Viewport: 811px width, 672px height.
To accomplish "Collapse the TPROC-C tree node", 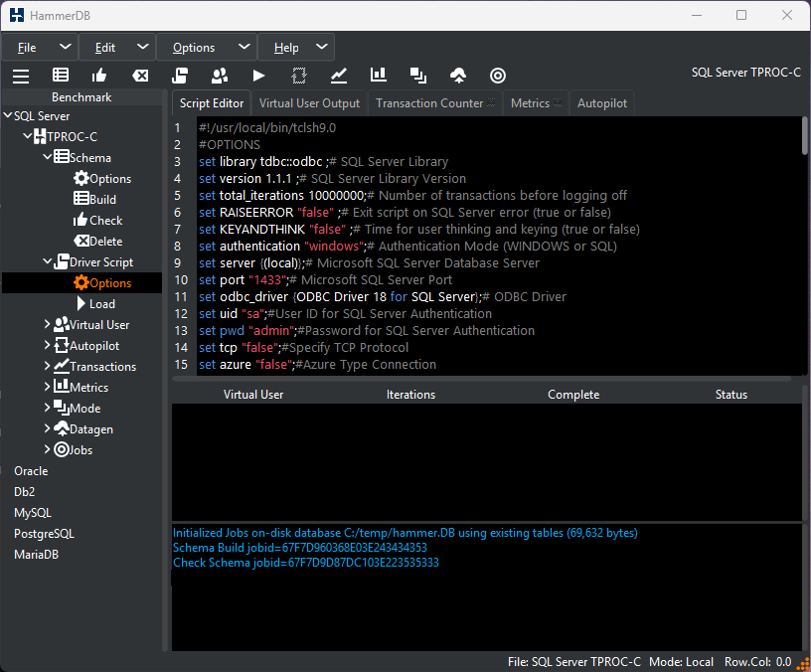I will tap(28, 136).
